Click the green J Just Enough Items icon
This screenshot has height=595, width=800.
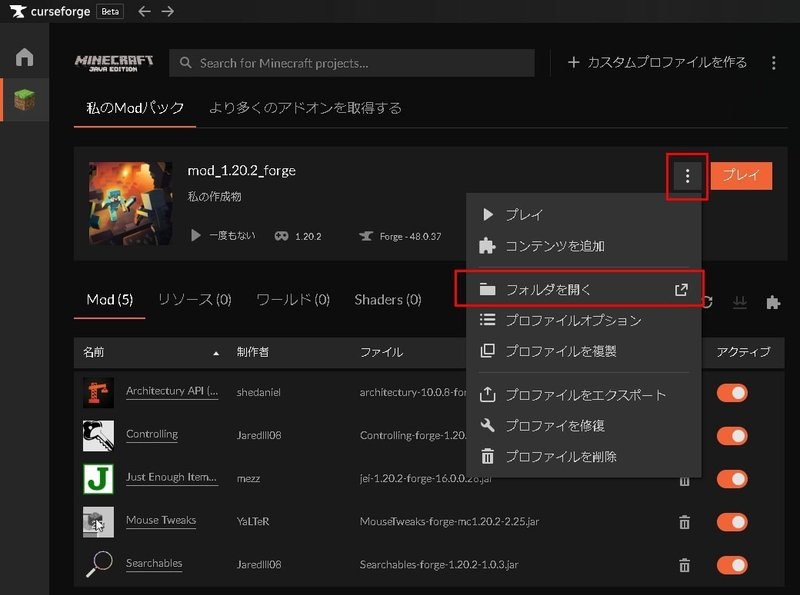tap(98, 479)
